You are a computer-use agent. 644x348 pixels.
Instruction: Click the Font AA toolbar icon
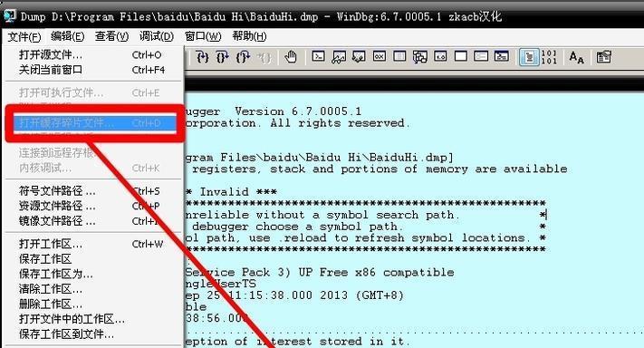[x=576, y=57]
